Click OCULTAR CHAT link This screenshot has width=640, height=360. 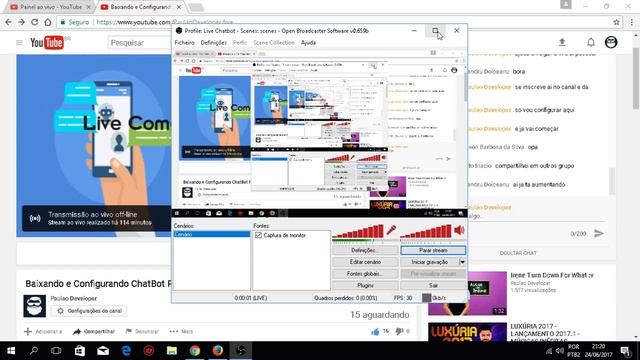click(518, 253)
